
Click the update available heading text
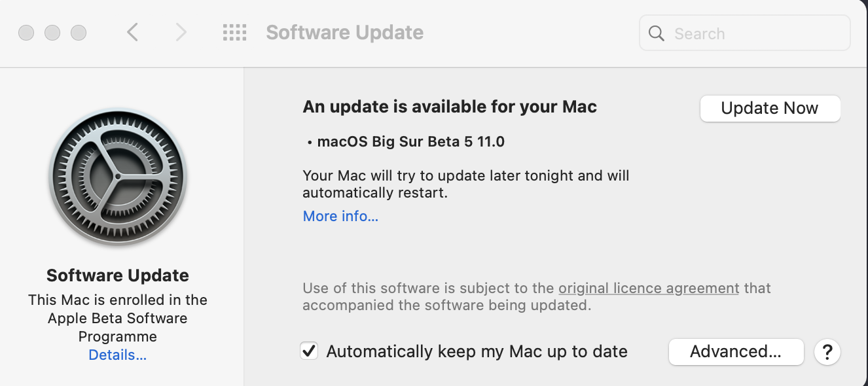coord(450,107)
